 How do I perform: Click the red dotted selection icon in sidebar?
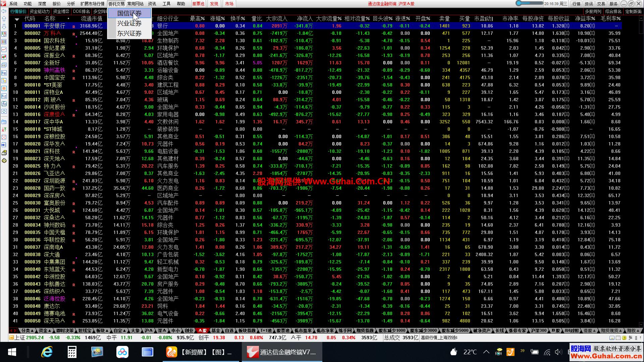4,137
